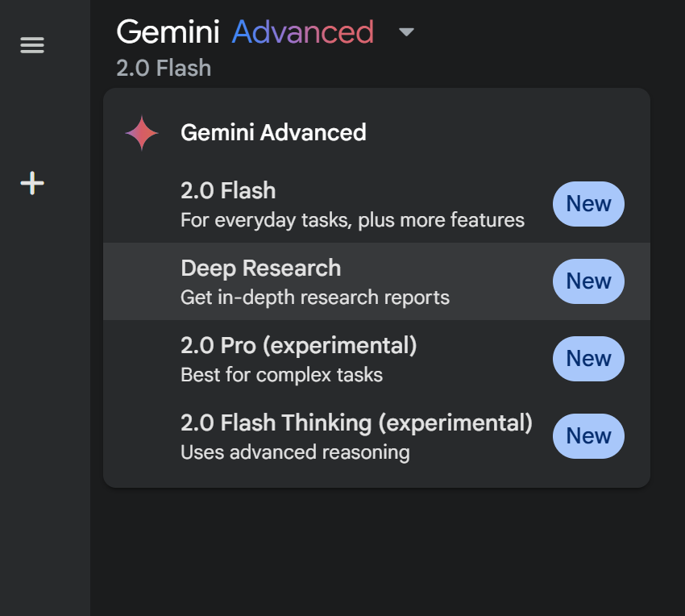685x616 pixels.
Task: Choose the Deep Research option
Action: pyautogui.click(x=260, y=268)
